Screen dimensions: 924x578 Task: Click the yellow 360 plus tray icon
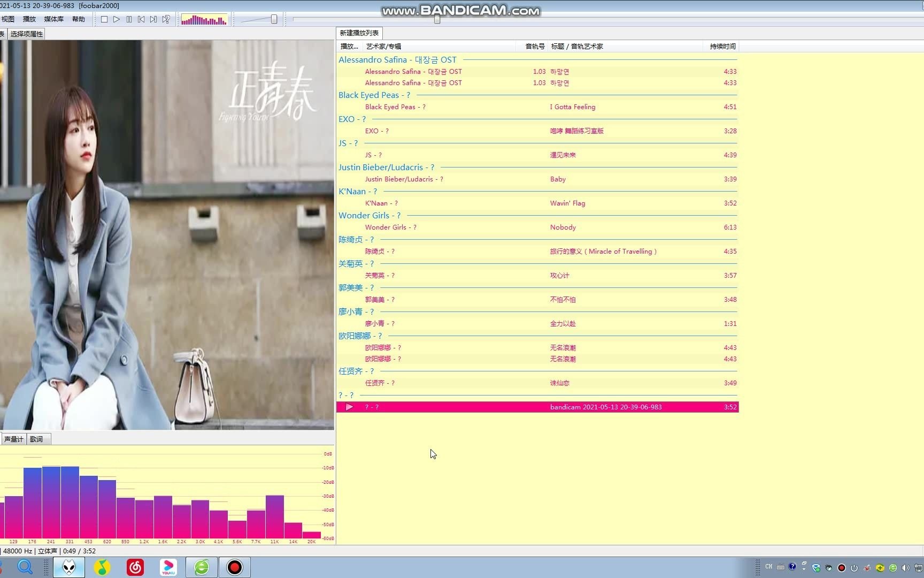click(880, 568)
